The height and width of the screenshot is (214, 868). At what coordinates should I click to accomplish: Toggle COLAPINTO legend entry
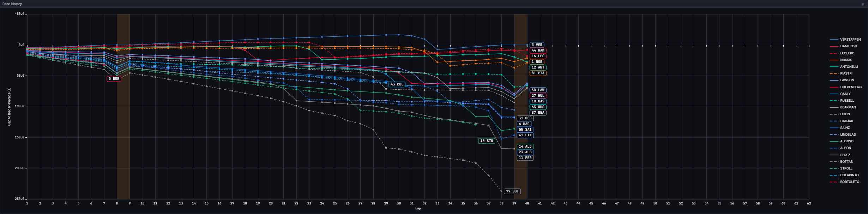tap(844, 175)
